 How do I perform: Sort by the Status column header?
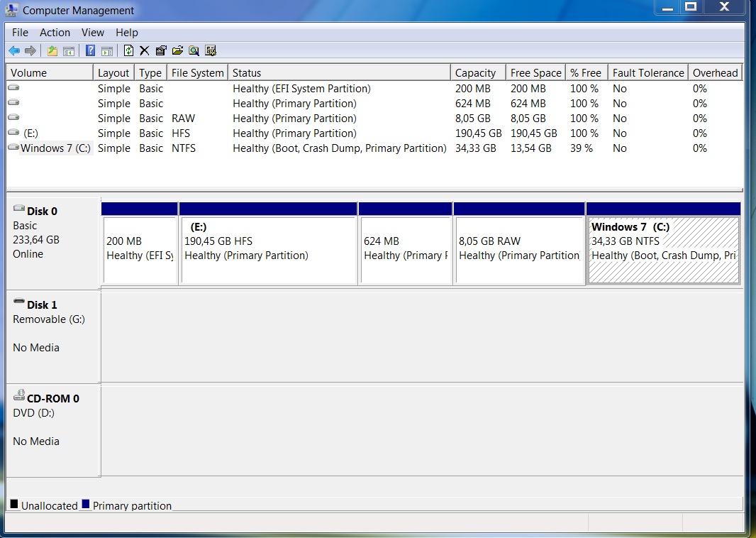tap(340, 73)
